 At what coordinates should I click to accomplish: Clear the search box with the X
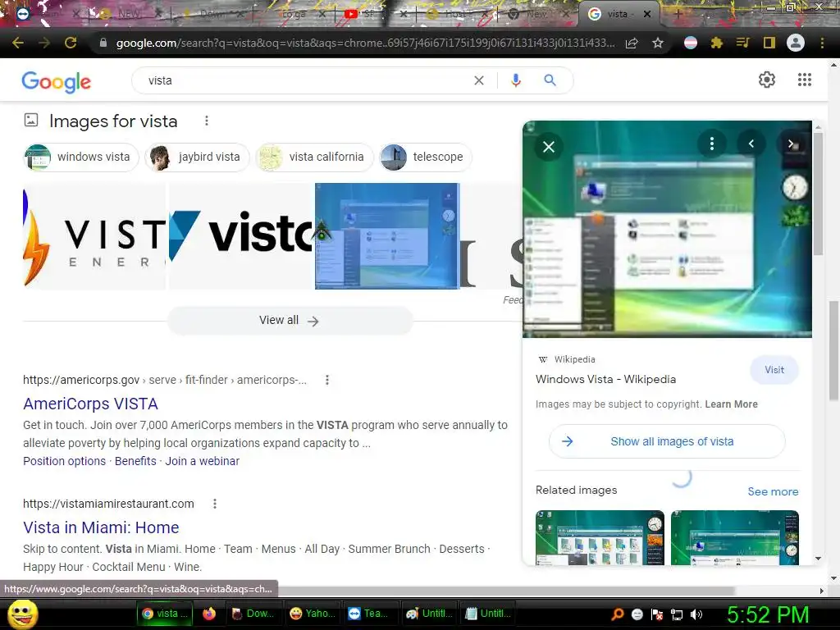point(479,80)
